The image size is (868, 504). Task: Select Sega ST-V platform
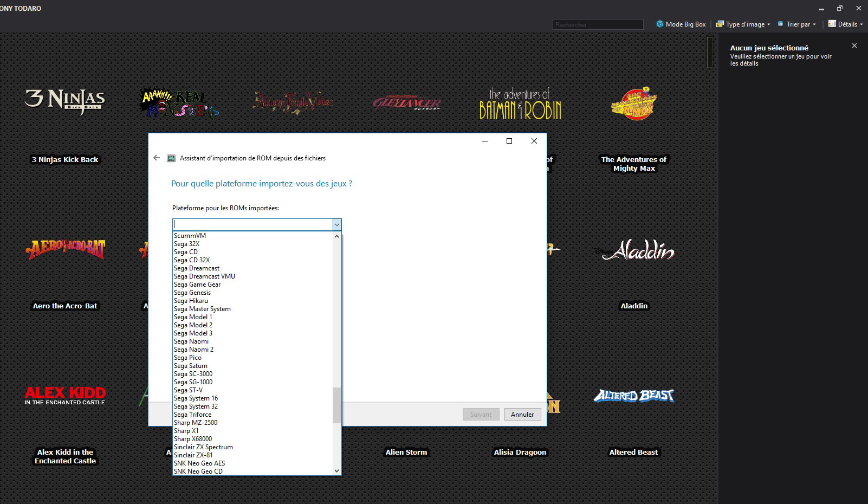coord(252,390)
